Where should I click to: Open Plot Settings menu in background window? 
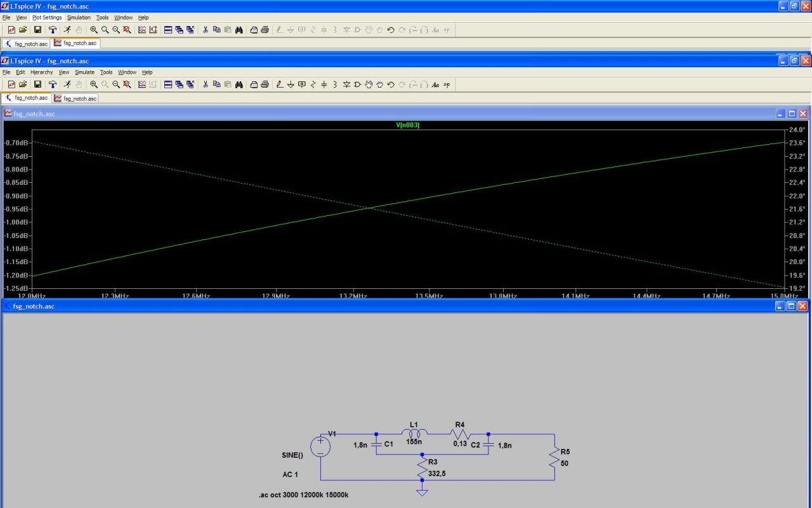pos(47,18)
